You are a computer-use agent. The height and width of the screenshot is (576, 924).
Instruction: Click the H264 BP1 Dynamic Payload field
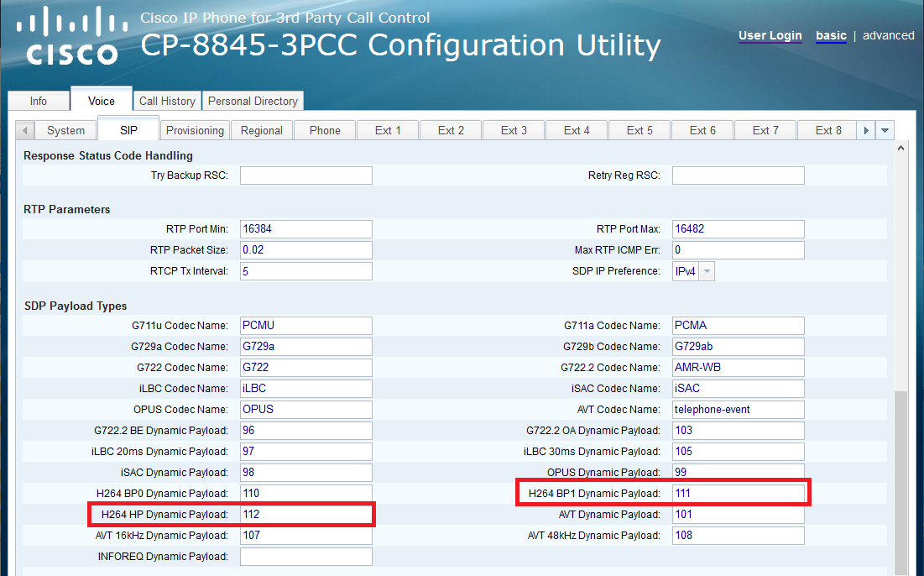click(x=738, y=494)
